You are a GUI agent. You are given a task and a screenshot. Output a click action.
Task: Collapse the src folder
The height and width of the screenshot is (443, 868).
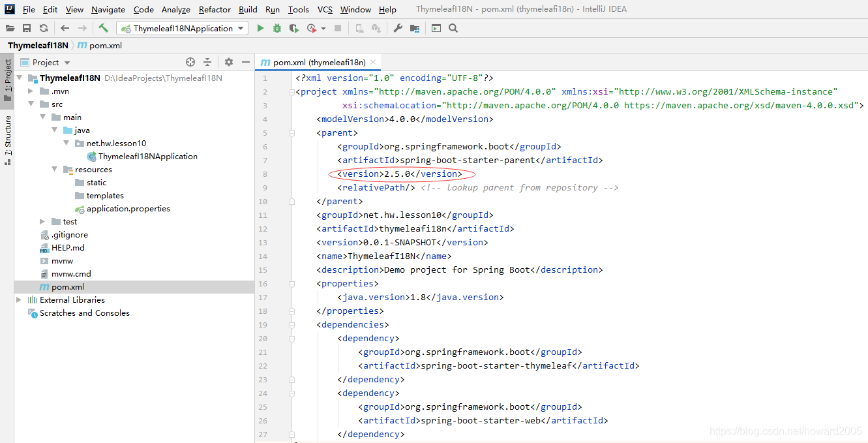point(31,104)
